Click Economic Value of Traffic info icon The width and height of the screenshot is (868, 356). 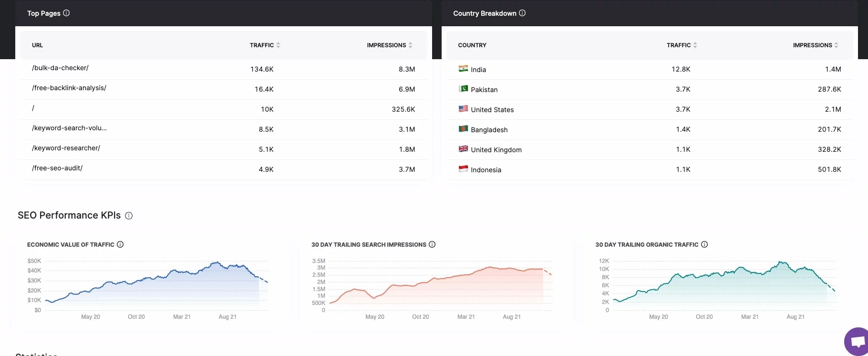coord(120,244)
